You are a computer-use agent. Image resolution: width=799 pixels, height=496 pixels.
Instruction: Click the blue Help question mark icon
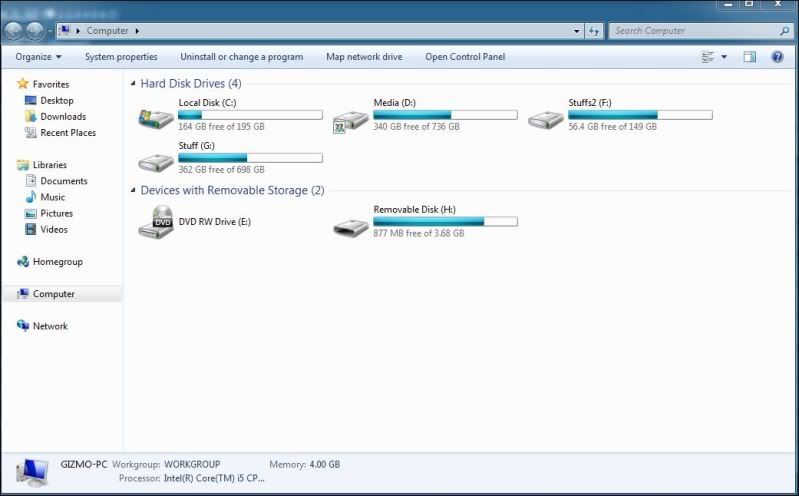pyautogui.click(x=777, y=57)
